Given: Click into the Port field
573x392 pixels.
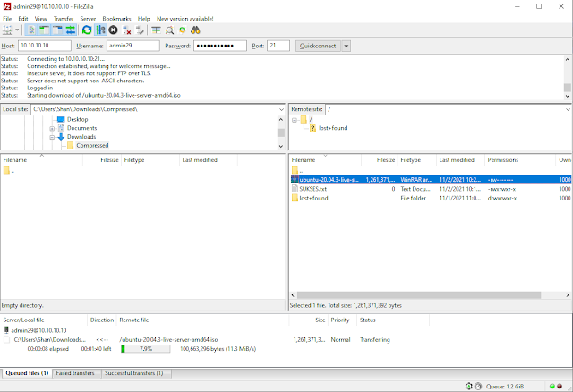Looking at the screenshot, I should click(x=278, y=46).
